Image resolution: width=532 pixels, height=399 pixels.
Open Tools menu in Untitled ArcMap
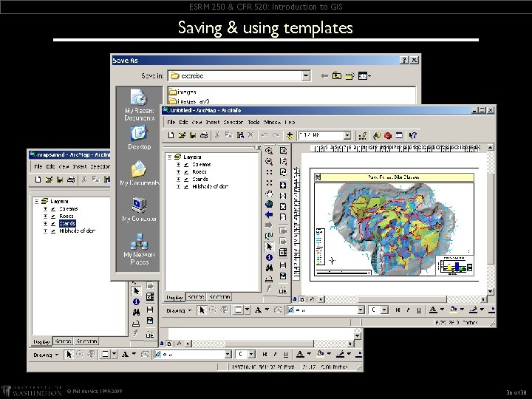[x=253, y=122]
